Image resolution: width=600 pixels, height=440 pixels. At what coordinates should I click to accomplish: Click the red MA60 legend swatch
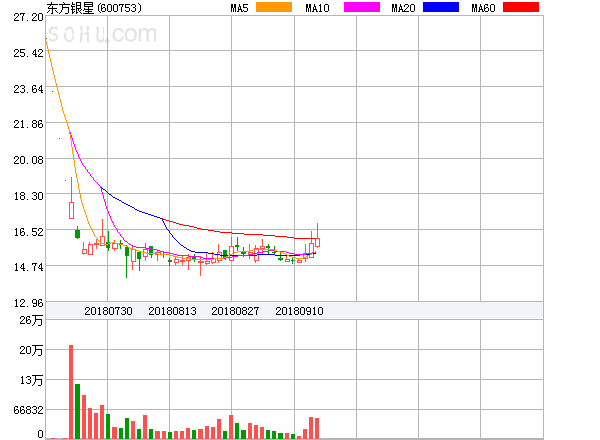(521, 7)
